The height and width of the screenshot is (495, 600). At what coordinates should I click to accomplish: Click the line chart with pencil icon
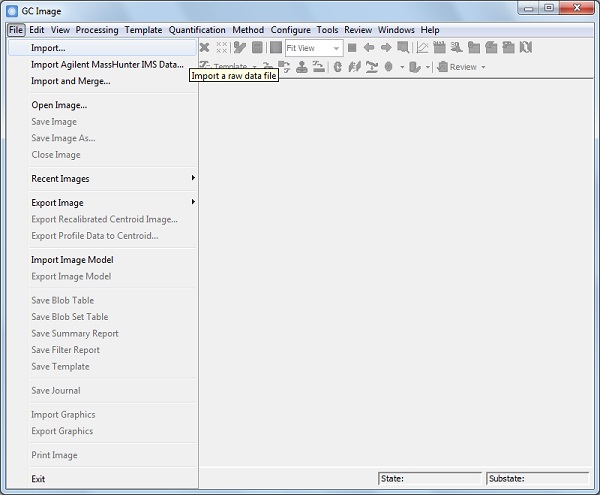tap(422, 47)
